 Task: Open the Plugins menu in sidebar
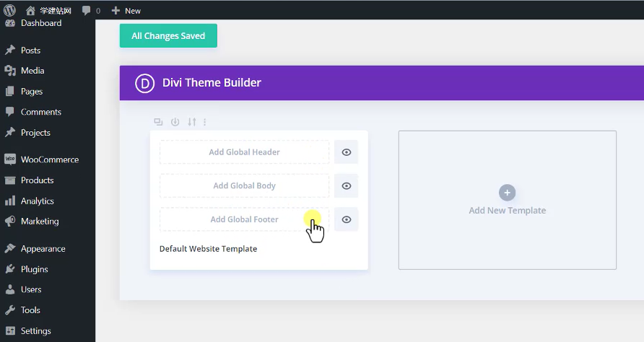pyautogui.click(x=35, y=269)
